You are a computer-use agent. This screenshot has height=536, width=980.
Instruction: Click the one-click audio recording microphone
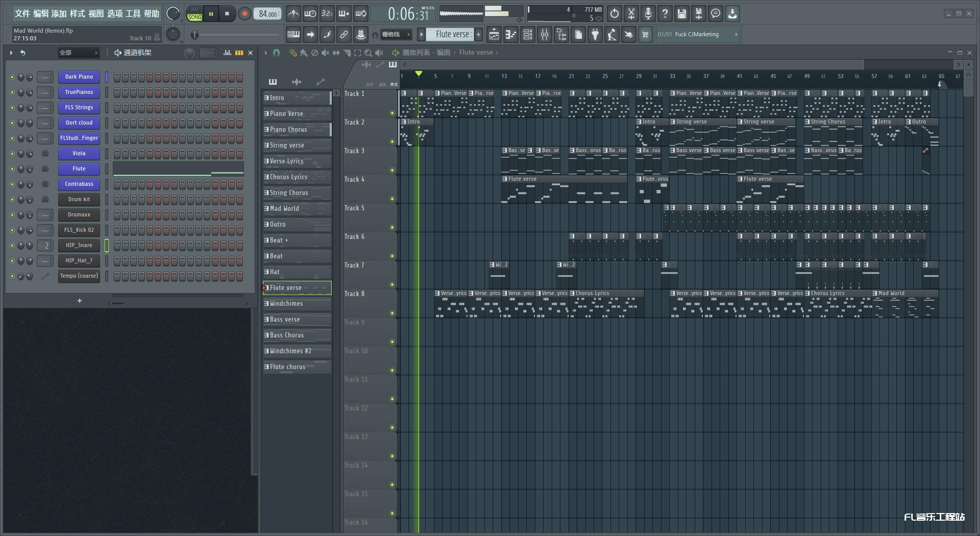tap(648, 14)
